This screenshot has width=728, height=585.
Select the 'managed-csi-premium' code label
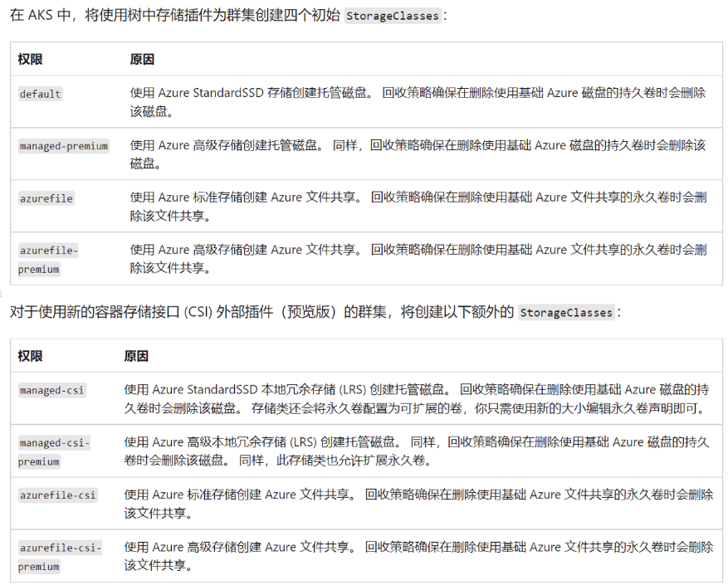pos(54,451)
